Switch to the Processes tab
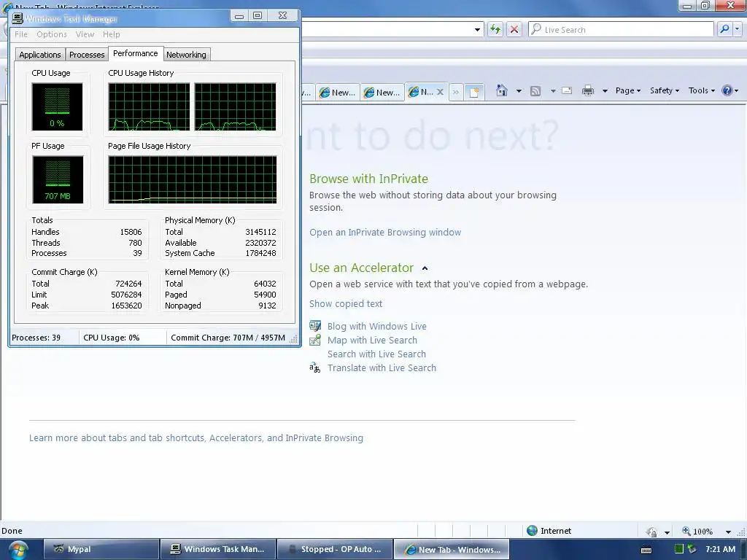The width and height of the screenshot is (747, 560). click(x=87, y=55)
